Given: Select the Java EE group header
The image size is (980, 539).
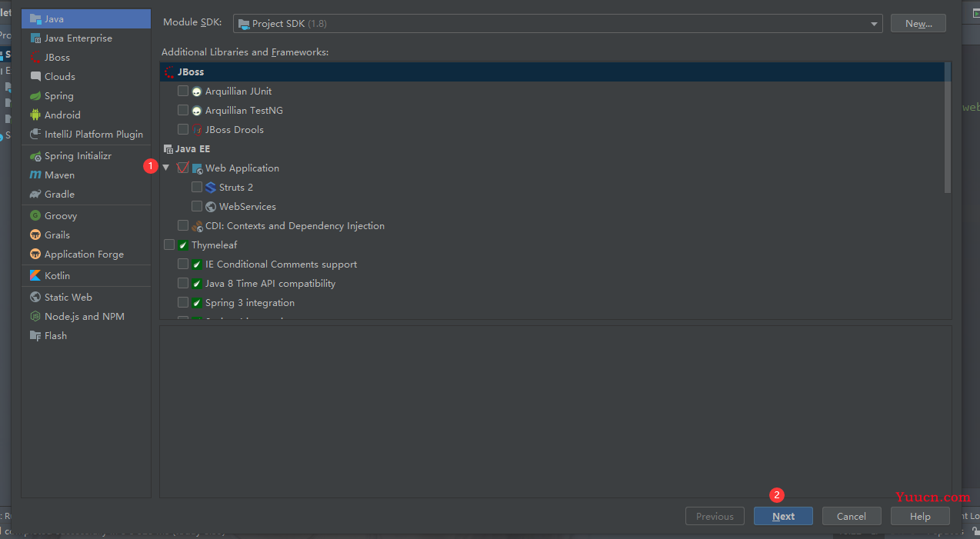Looking at the screenshot, I should (x=192, y=148).
